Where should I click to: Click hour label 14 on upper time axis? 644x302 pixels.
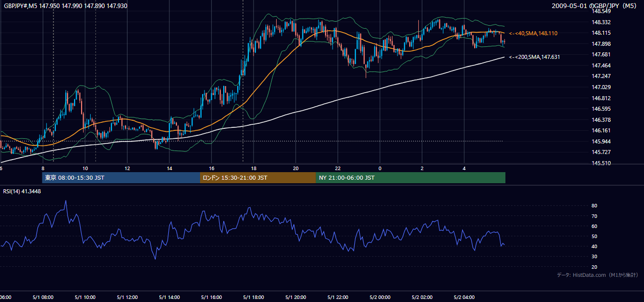(x=169, y=168)
